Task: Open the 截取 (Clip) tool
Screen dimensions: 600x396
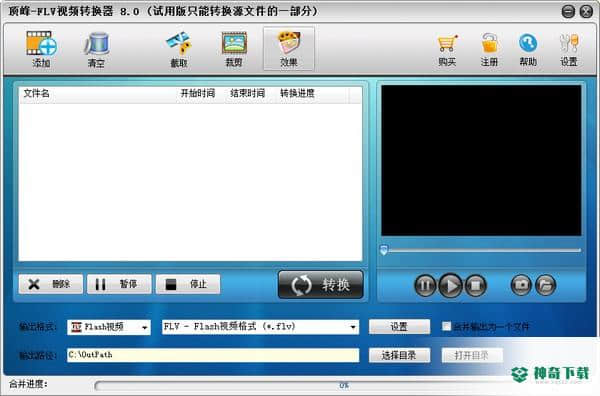Action: pos(179,49)
